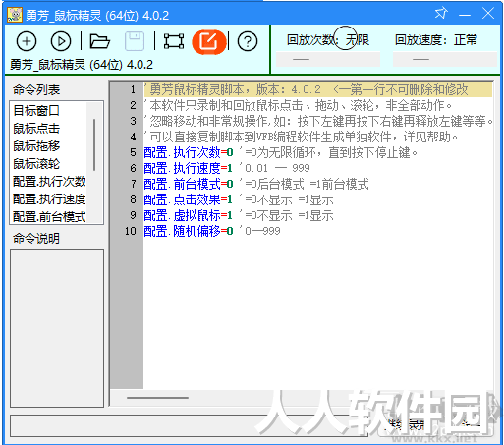Click line 4 comment about VFB software
504x445 pixels.
point(302,137)
